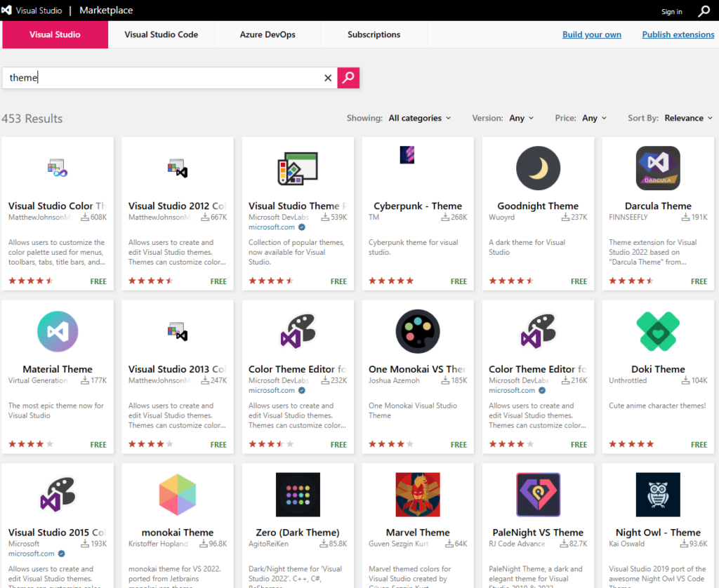
Task: Open the Visual Studio Theme Pack paint icon
Action: coord(298,168)
